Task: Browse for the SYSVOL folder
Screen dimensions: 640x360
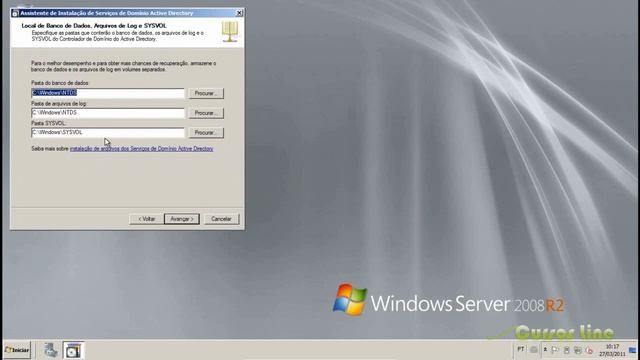Action: coord(206,132)
